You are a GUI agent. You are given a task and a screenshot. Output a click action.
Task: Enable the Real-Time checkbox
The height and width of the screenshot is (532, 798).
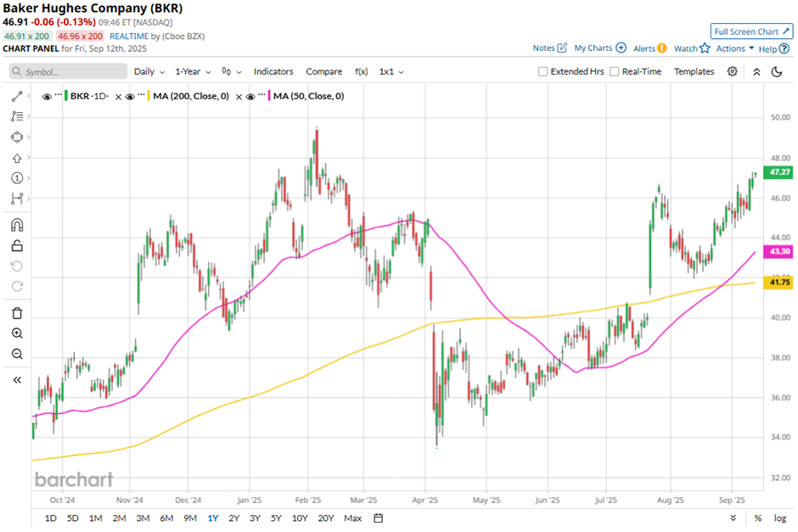click(x=615, y=72)
